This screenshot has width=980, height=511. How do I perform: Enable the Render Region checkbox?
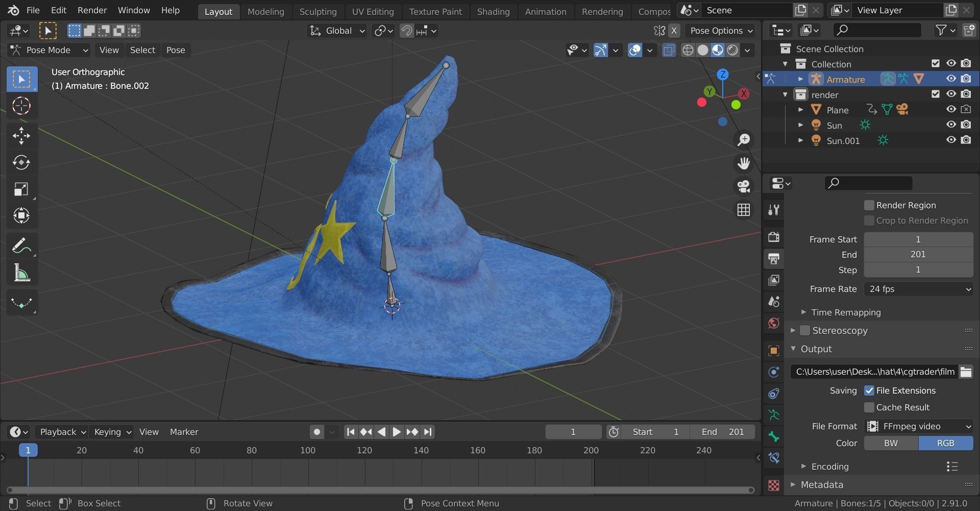pyautogui.click(x=869, y=205)
